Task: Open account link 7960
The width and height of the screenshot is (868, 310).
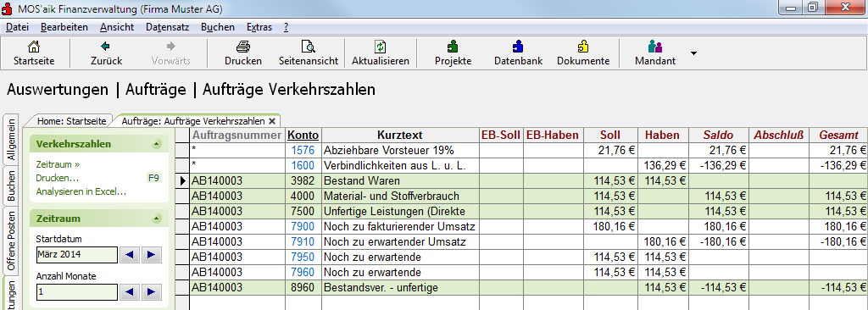Action: 303,273
